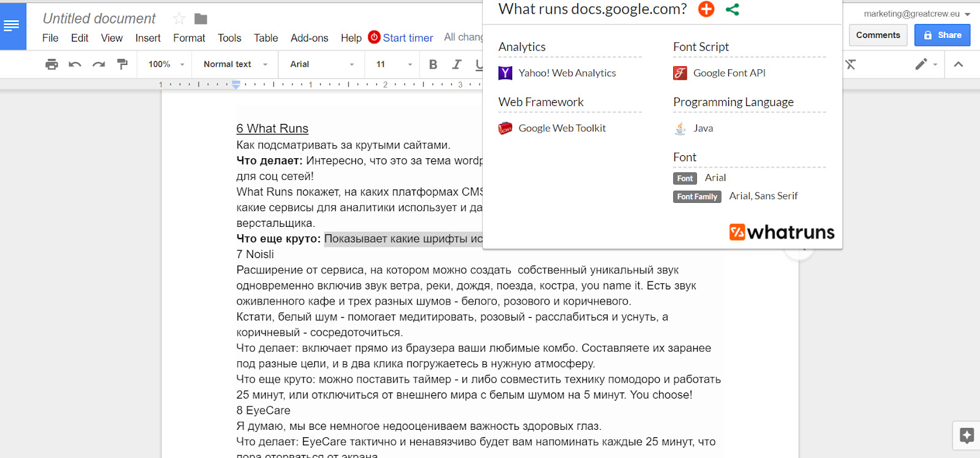Open the Help menu

coord(351,38)
